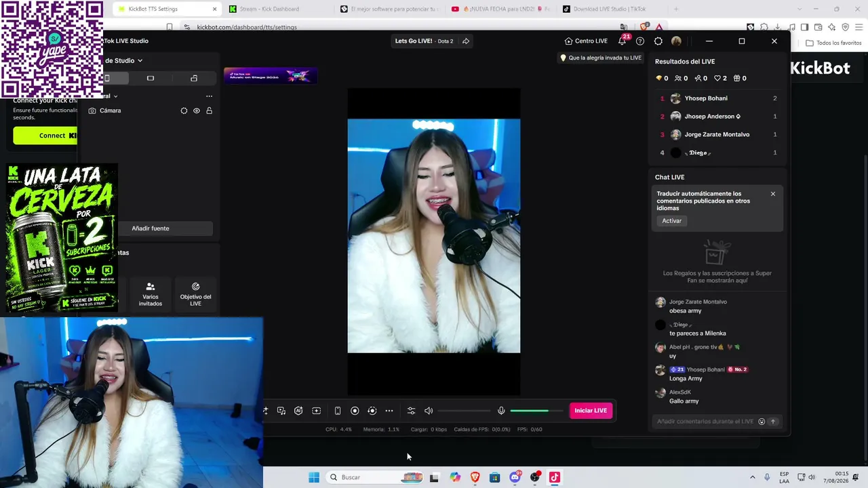Click 'obesa army' chat comment
Screen dimensions: 868x488
coord(686,311)
